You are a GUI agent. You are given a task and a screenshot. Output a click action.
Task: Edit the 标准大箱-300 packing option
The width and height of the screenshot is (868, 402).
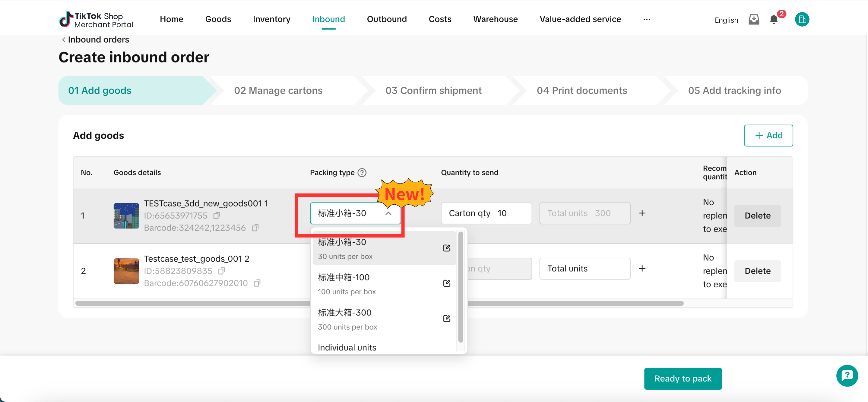pos(446,319)
